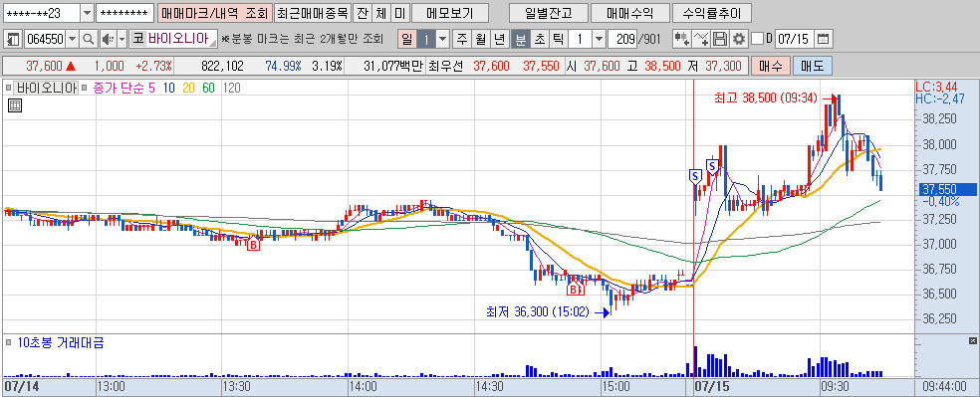
Task: Expand the 064550 stock code dropdown
Action: (72, 39)
